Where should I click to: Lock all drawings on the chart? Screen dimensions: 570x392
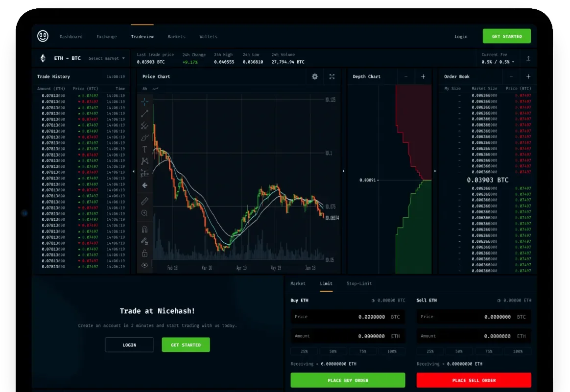(x=144, y=253)
